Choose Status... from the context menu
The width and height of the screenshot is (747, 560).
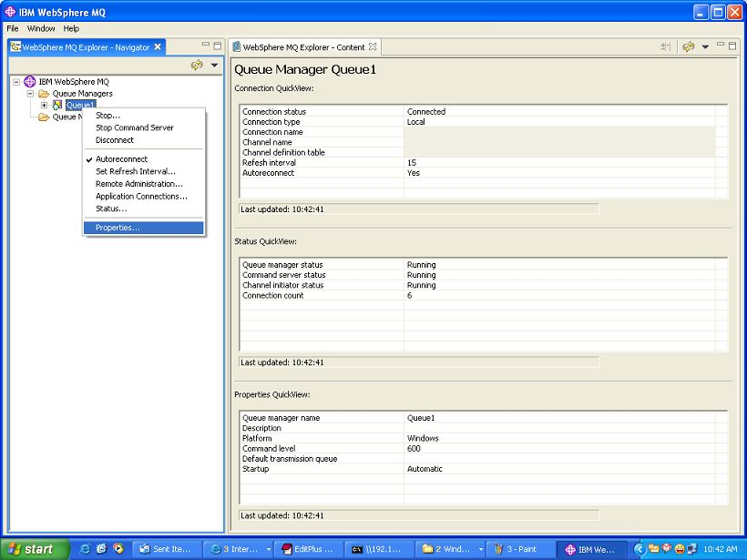[143, 209]
